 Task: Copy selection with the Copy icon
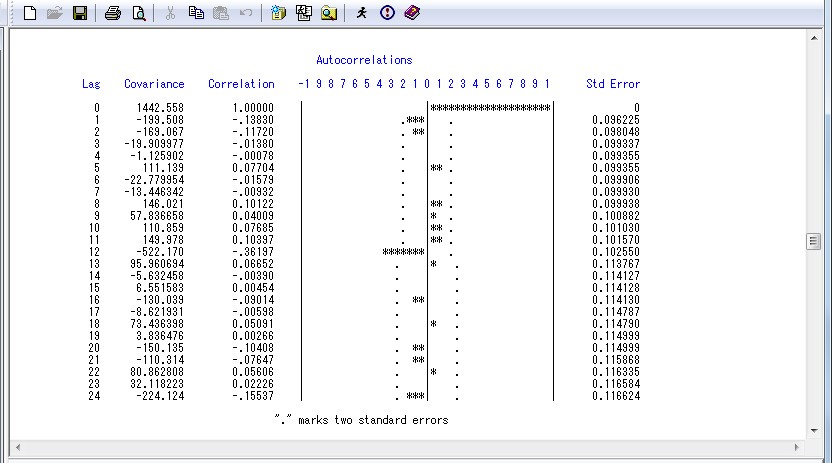point(196,13)
